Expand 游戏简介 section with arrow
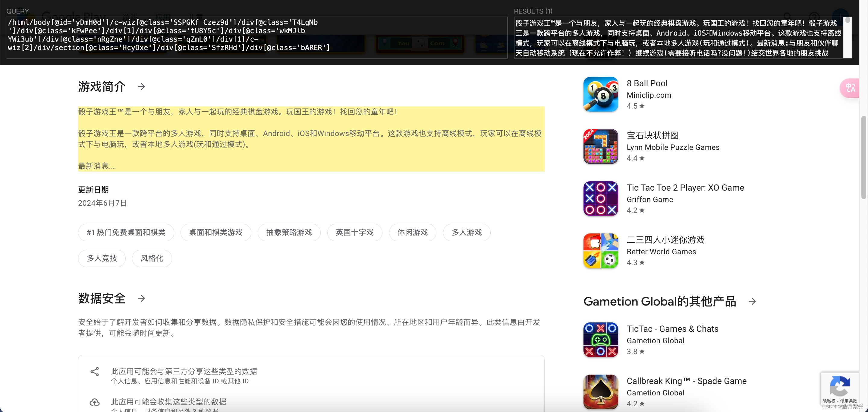This screenshot has width=868, height=412. point(142,87)
